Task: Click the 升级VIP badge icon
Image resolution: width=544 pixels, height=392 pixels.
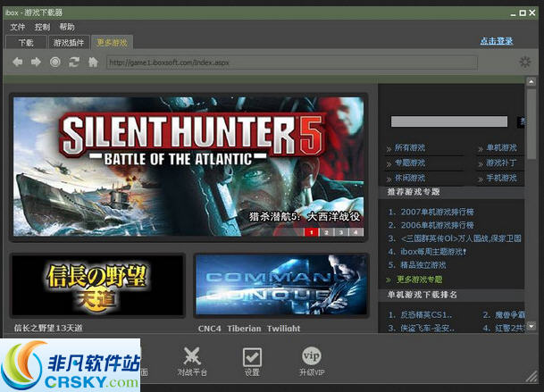Action: coord(312,355)
